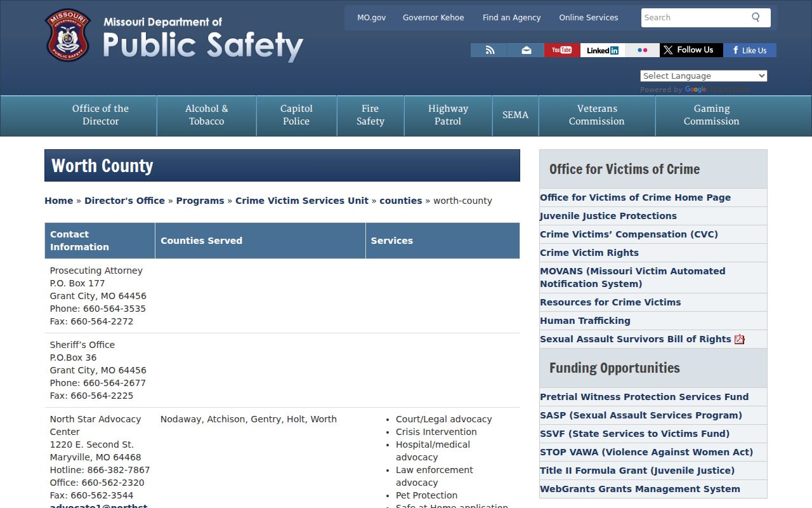Open the Flickr social icon

[642, 50]
